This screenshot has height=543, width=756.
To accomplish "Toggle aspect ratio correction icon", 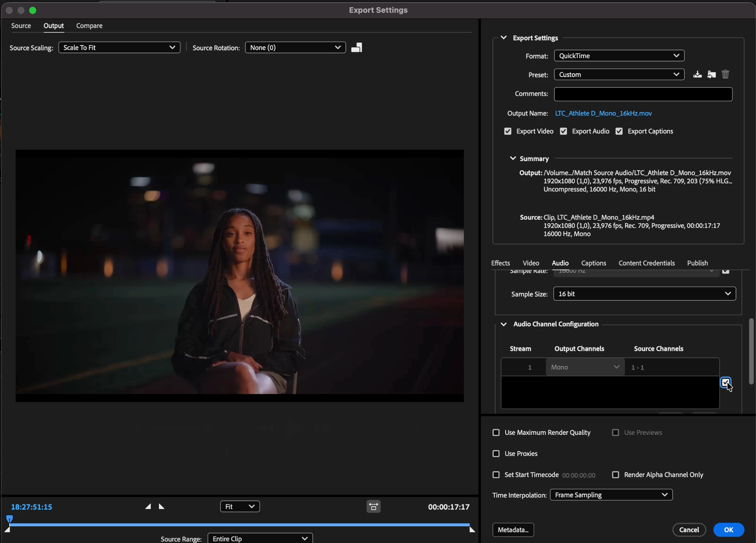I will (373, 506).
